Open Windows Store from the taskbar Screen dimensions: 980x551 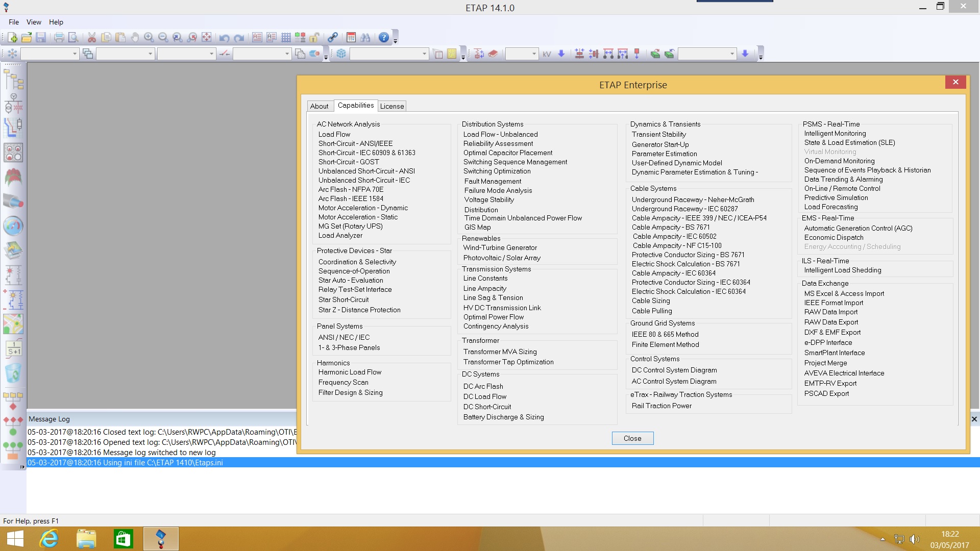[123, 539]
